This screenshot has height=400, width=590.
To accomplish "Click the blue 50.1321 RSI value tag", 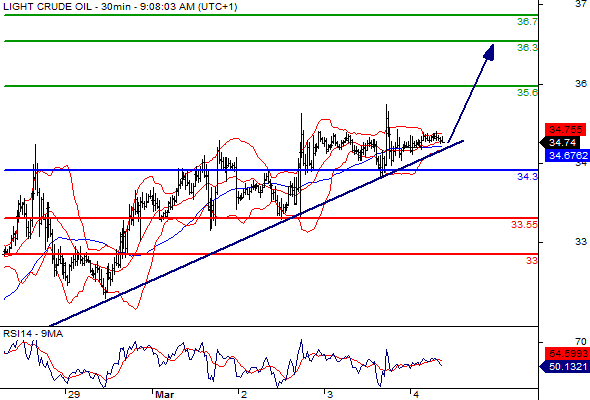I will click(x=565, y=366).
